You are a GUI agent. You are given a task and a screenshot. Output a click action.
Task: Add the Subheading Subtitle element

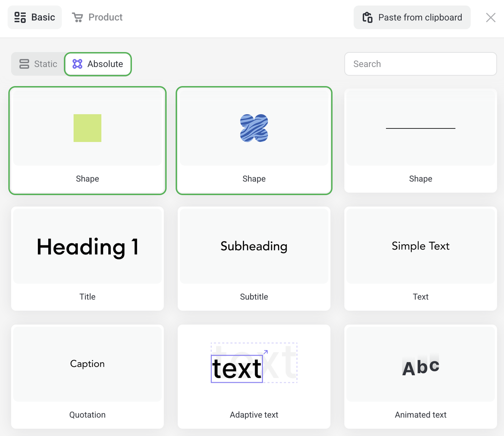[x=254, y=258]
